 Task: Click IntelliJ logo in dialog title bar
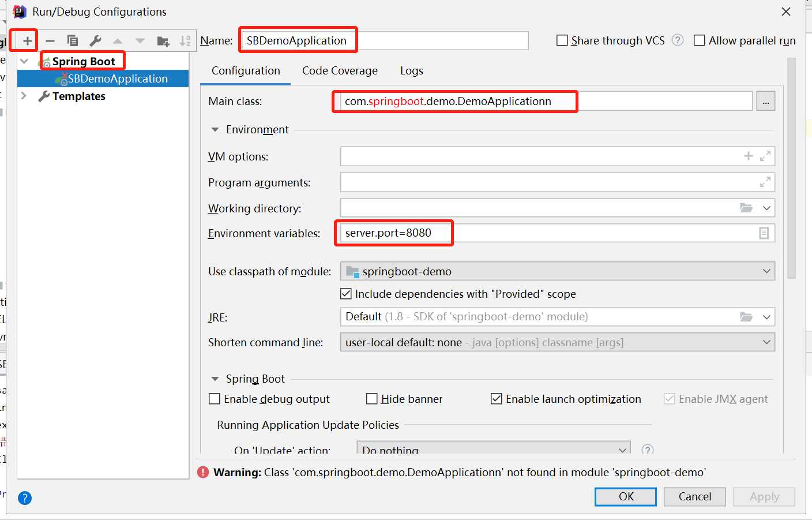pyautogui.click(x=20, y=12)
